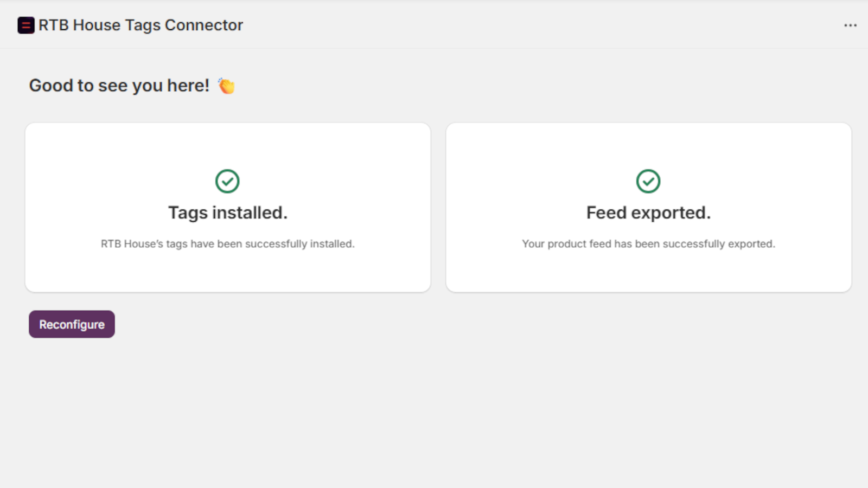Click the RTB House app logo icon

pyautogui.click(x=26, y=25)
